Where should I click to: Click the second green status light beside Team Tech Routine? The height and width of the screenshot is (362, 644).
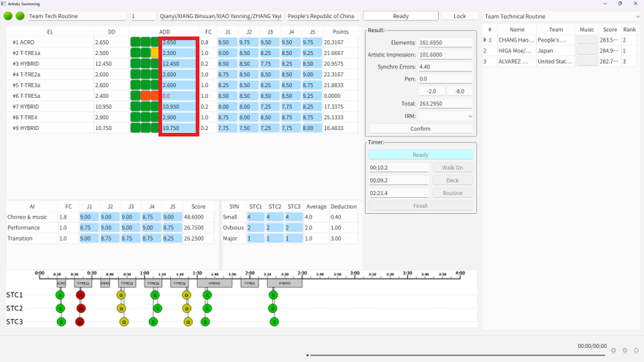[x=20, y=16]
